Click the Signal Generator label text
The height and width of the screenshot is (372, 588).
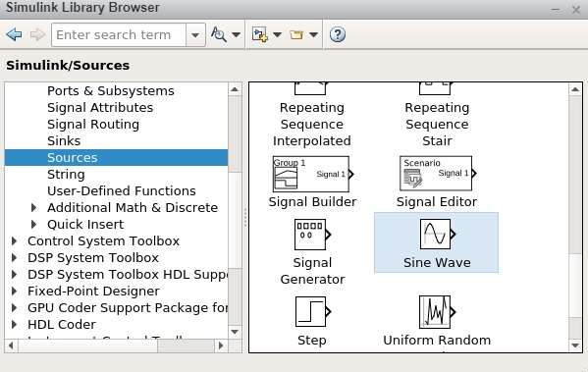click(x=312, y=271)
